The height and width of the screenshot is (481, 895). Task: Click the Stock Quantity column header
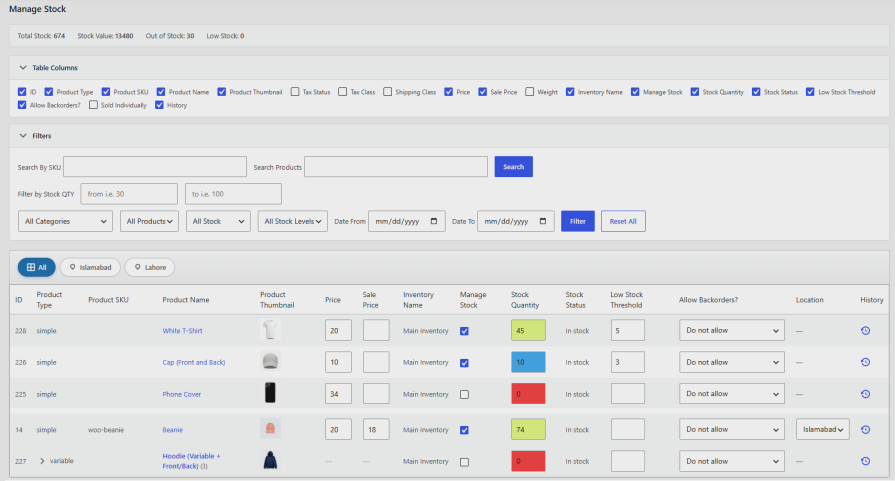[x=525, y=300]
